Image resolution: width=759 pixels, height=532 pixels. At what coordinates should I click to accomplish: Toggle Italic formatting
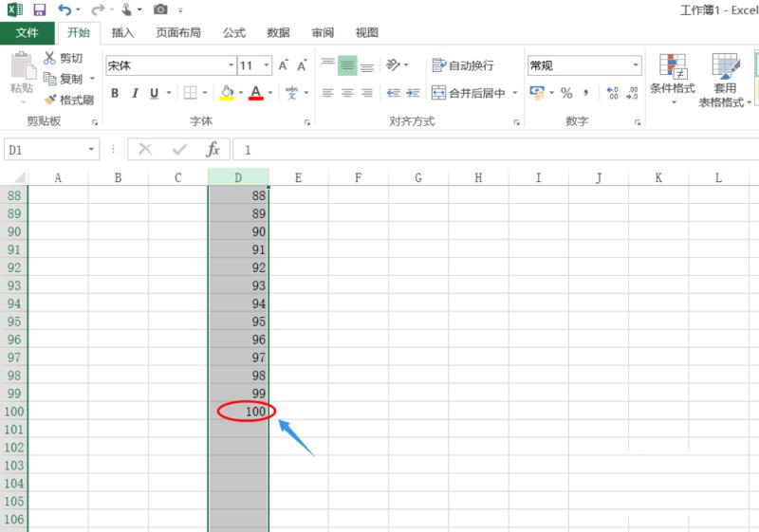[x=135, y=93]
